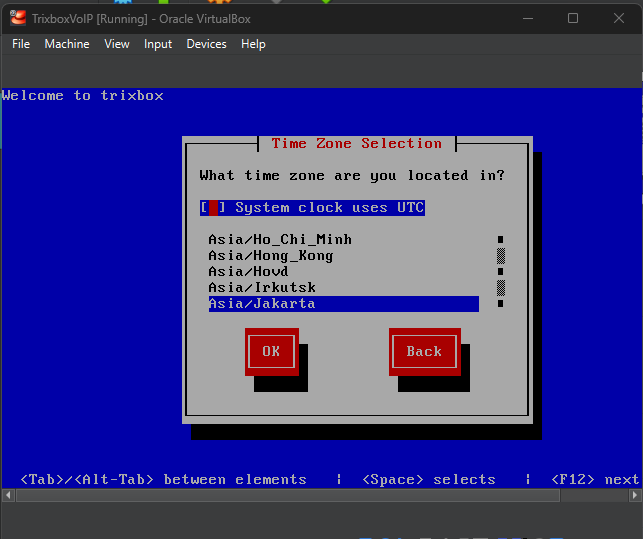Open the File menu
The width and height of the screenshot is (643, 539).
21,44
